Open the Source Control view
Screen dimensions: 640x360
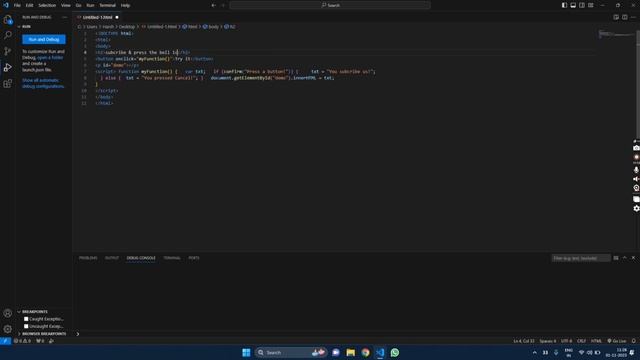pyautogui.click(x=7, y=51)
